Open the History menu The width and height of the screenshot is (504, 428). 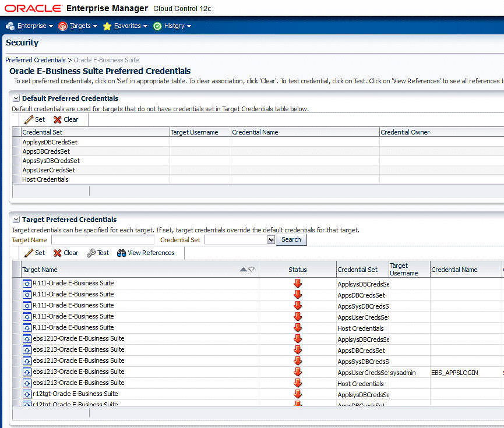click(178, 26)
